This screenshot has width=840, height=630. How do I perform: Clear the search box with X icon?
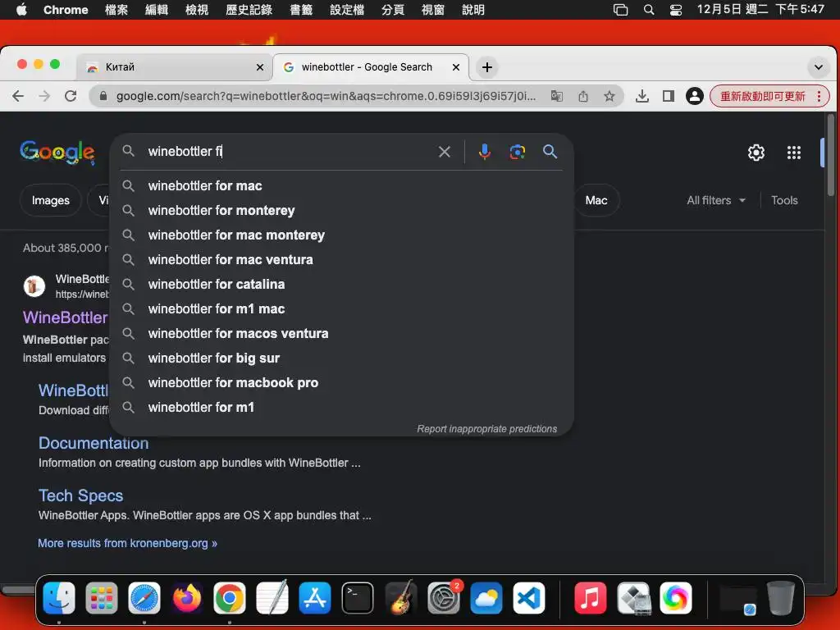(x=444, y=152)
